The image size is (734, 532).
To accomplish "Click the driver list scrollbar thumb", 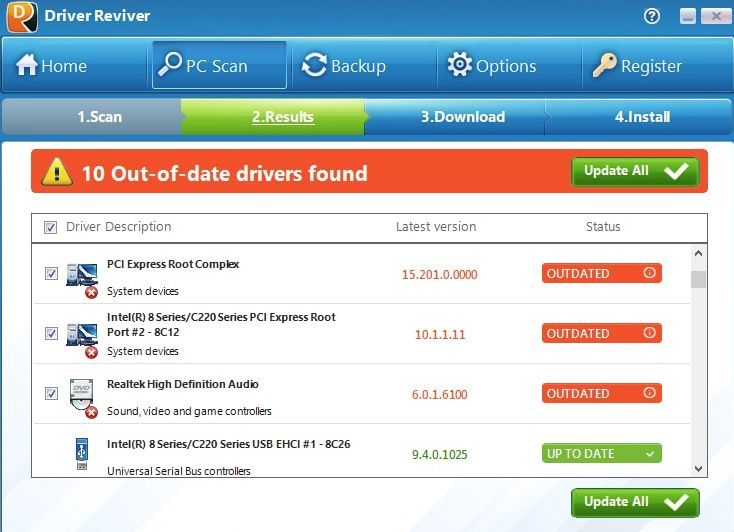I will [698, 279].
